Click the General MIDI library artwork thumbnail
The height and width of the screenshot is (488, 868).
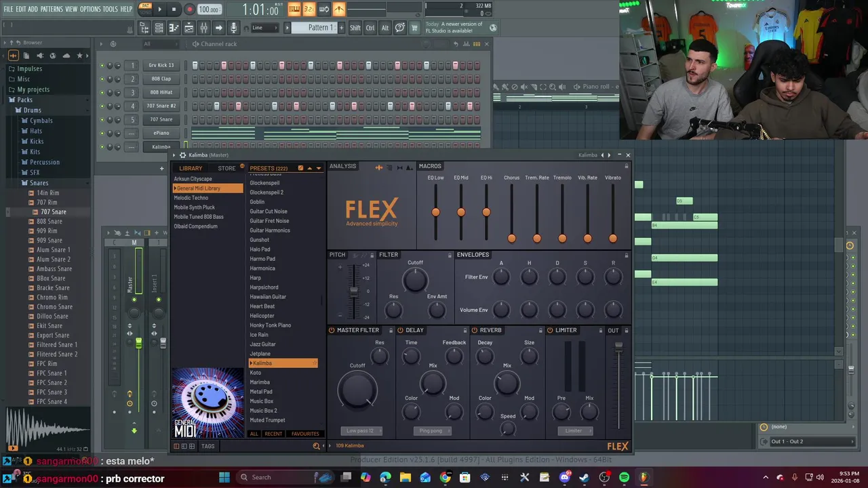208,403
